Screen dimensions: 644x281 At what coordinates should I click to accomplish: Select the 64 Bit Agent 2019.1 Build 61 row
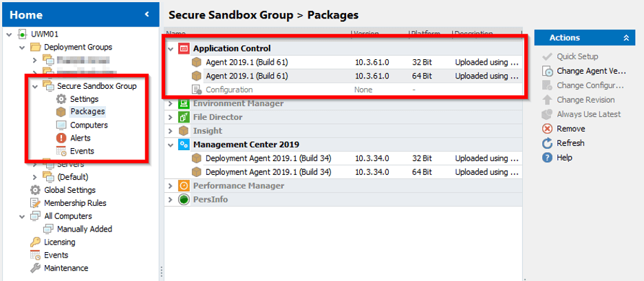click(x=246, y=76)
